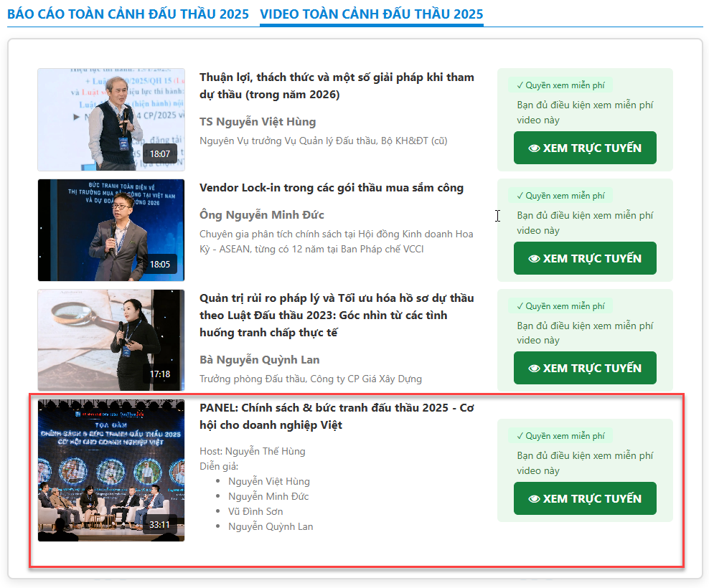This screenshot has width=709, height=588.
Task: Click the eye icon for the Quản trị rủi ro video
Action: point(534,369)
